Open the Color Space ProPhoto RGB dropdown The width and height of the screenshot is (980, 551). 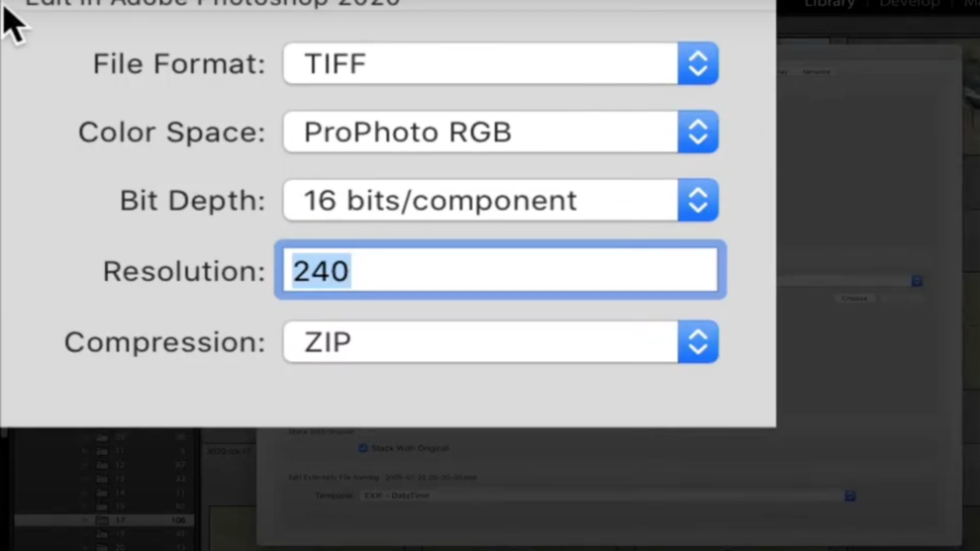pyautogui.click(x=500, y=133)
